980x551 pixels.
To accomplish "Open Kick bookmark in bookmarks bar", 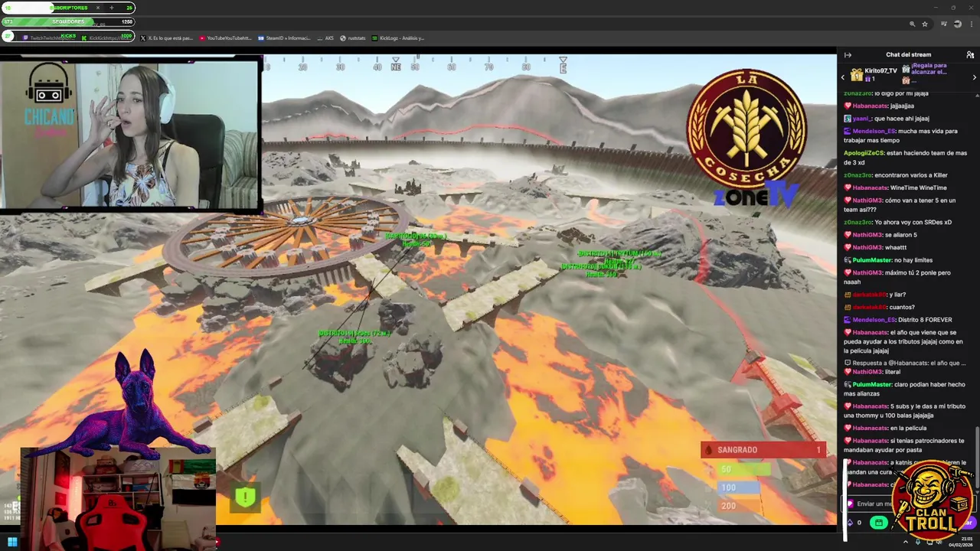I will click(x=108, y=37).
